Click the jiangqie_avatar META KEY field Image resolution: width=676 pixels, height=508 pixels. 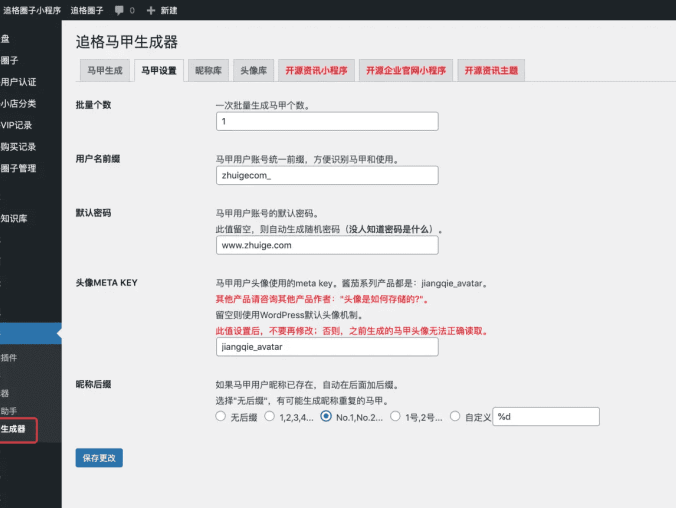327,347
